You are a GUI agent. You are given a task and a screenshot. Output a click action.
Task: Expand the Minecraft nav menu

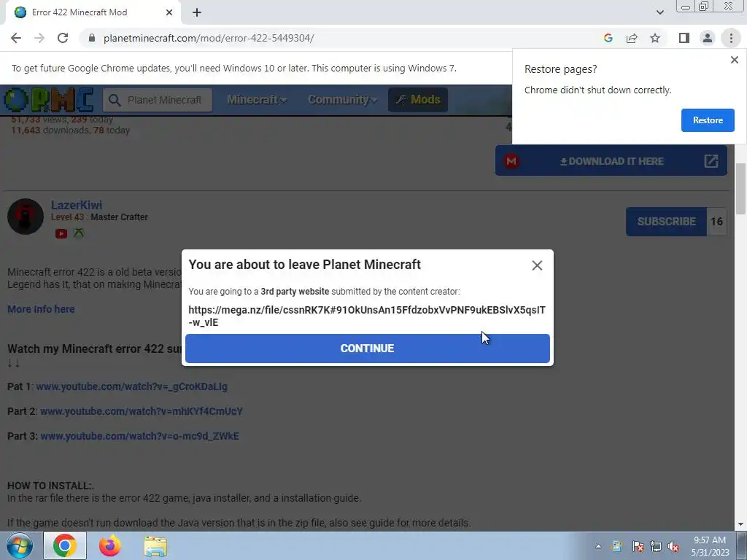257,99
